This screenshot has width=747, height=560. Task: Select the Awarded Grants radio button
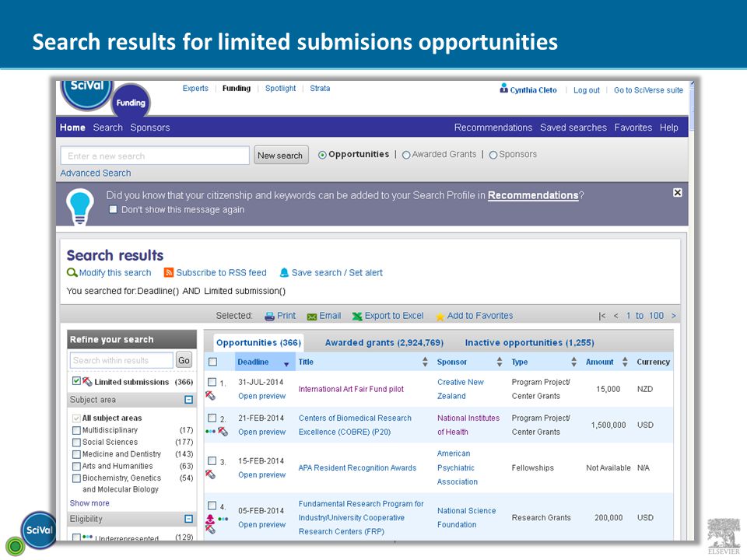(406, 155)
